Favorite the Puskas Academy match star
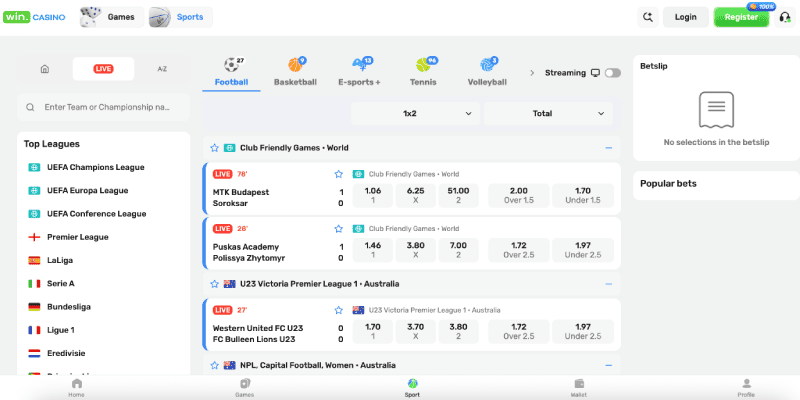Screen dimensions: 800x400 coord(338,229)
